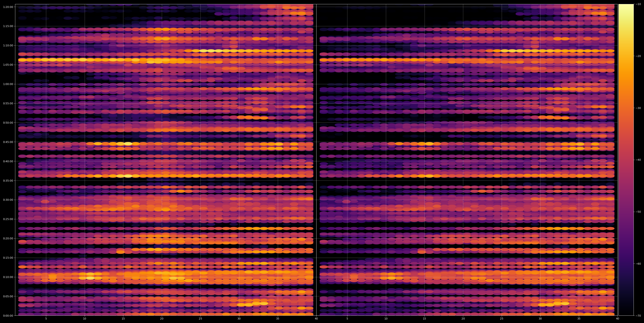Click the inferno colorbar gradient strip
This screenshot has height=323, width=644.
point(626,160)
